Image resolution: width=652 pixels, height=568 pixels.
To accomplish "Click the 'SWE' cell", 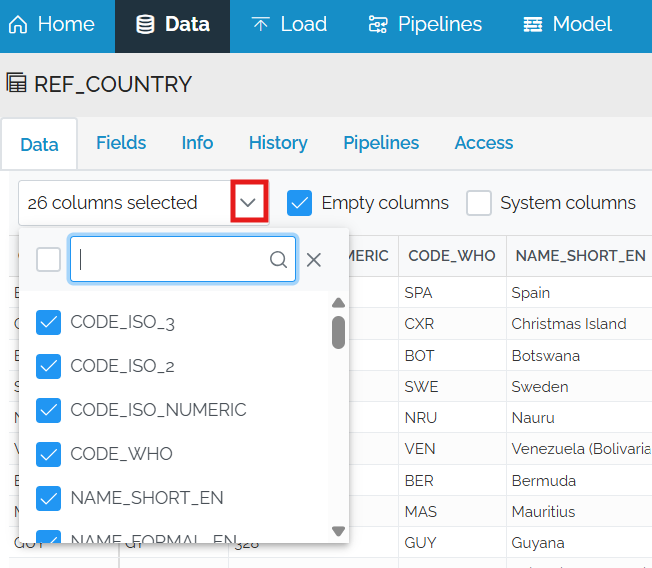I will [452, 387].
